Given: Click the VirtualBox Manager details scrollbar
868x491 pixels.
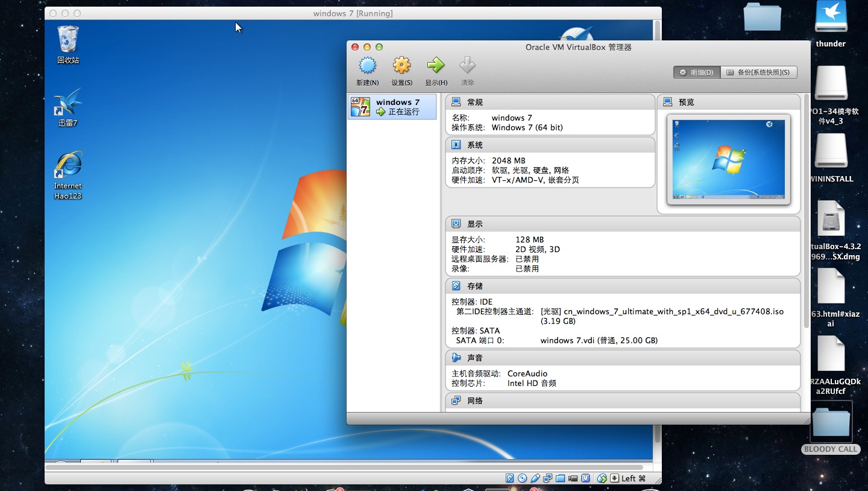Looking at the screenshot, I should 806,211.
